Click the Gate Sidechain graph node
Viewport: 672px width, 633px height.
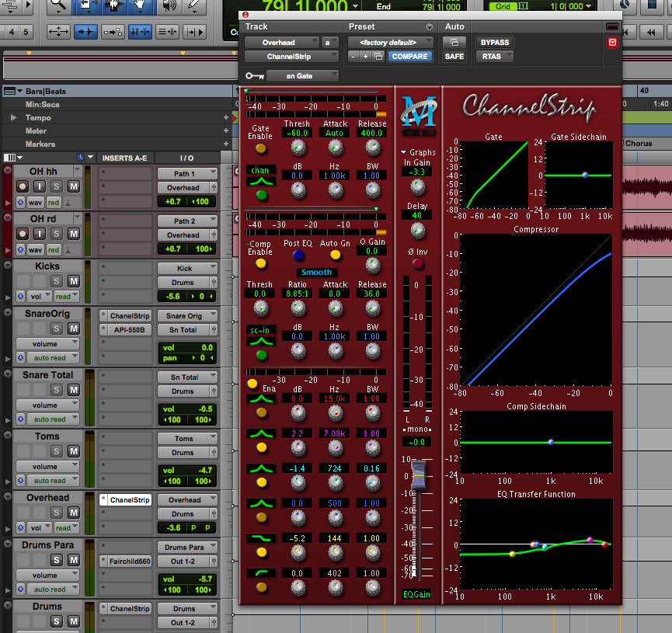[x=585, y=175]
